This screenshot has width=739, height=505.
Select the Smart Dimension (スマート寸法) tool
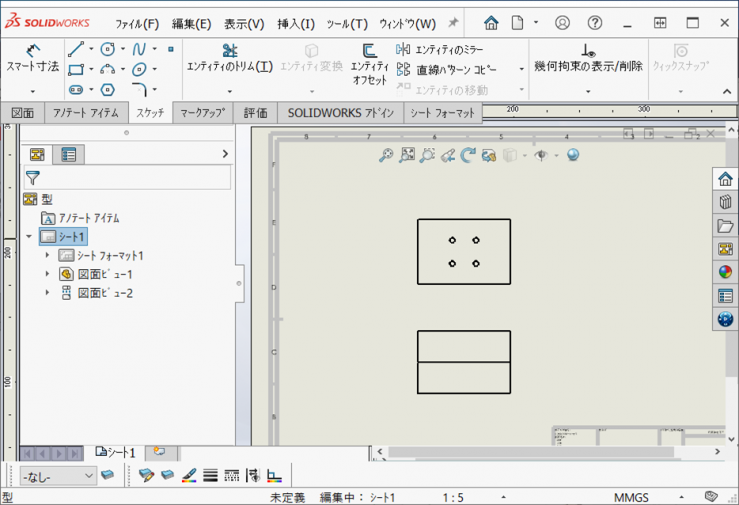point(33,59)
